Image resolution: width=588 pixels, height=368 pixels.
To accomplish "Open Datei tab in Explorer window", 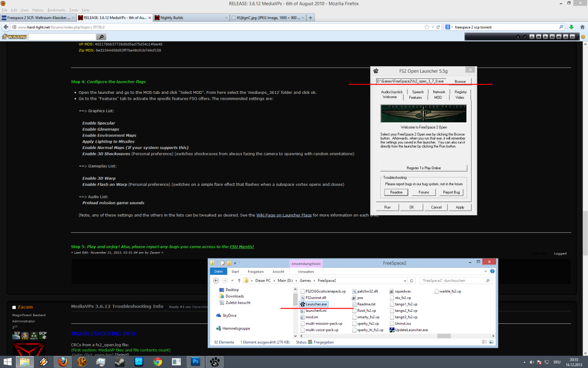I will pos(218,271).
